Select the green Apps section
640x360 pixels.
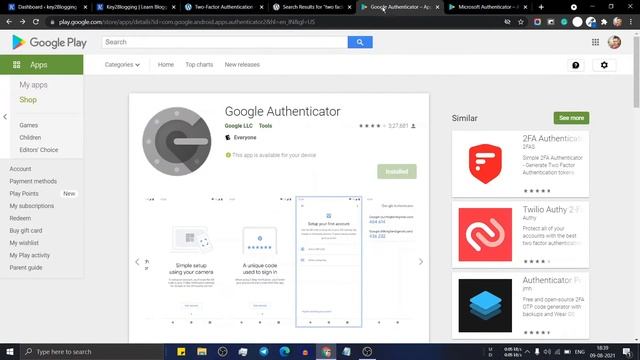click(42, 64)
